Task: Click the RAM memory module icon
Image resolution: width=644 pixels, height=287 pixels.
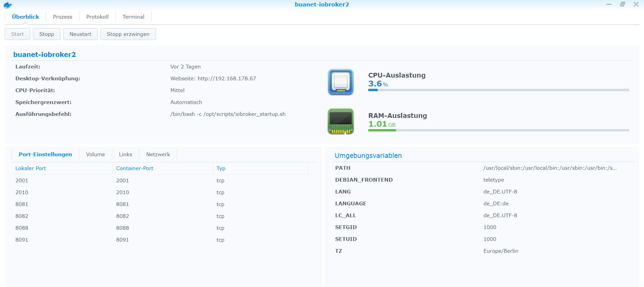Action: (341, 121)
